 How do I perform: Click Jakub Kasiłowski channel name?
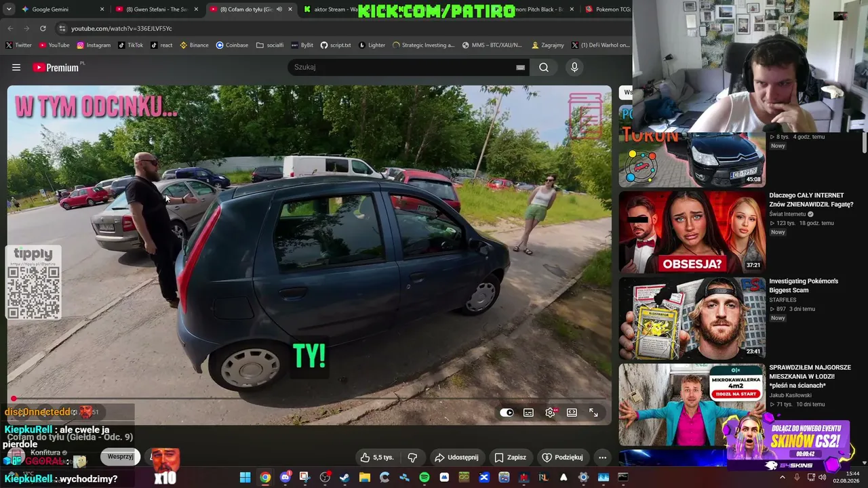pyautogui.click(x=790, y=395)
